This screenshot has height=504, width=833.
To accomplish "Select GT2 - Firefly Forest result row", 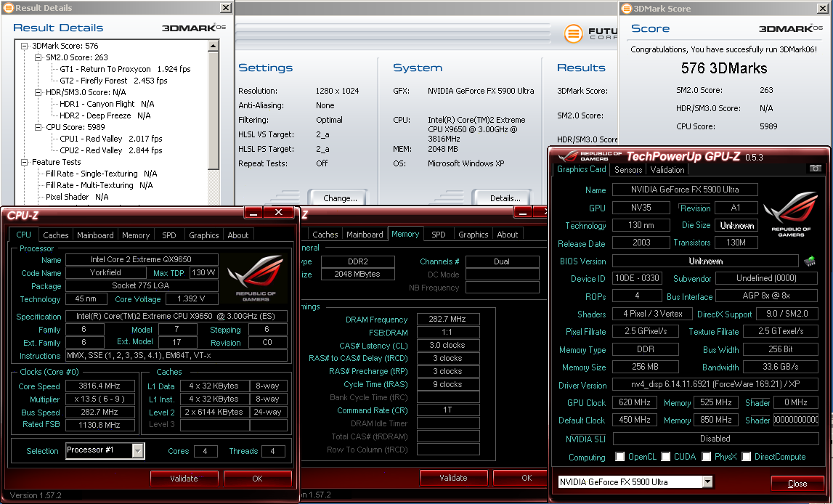I will tap(113, 81).
